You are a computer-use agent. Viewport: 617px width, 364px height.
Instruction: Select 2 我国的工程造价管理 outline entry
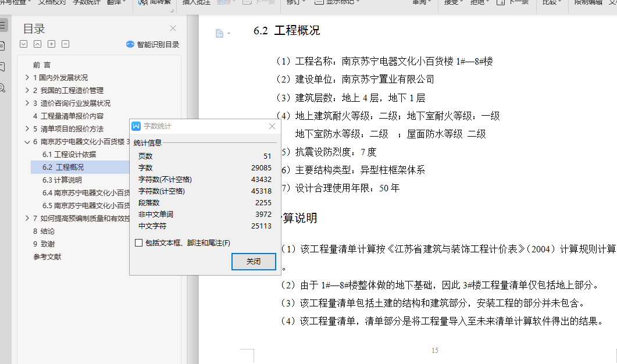[68, 91]
